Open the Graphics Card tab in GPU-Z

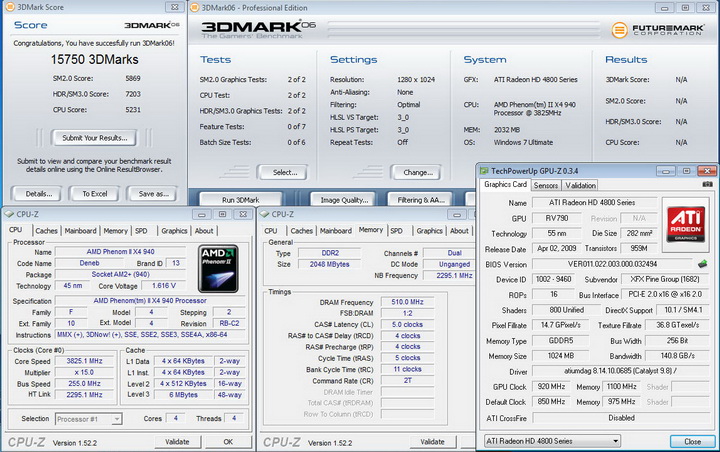click(x=506, y=184)
